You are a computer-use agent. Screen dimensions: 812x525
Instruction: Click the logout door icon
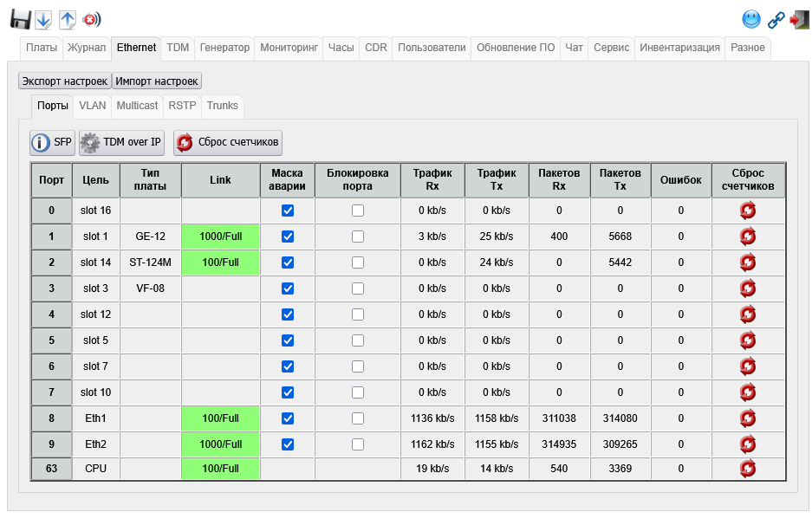click(798, 19)
